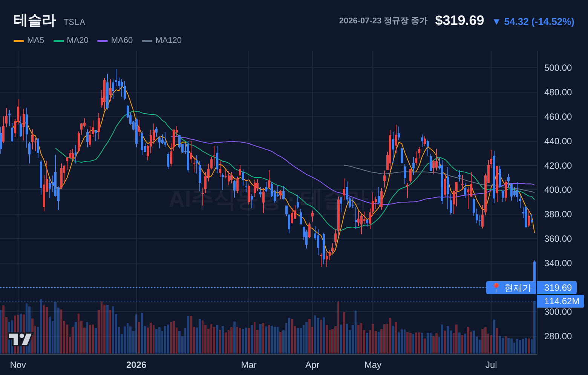Click the MA120 gray legend swatch
588x375 pixels.
pyautogui.click(x=147, y=41)
